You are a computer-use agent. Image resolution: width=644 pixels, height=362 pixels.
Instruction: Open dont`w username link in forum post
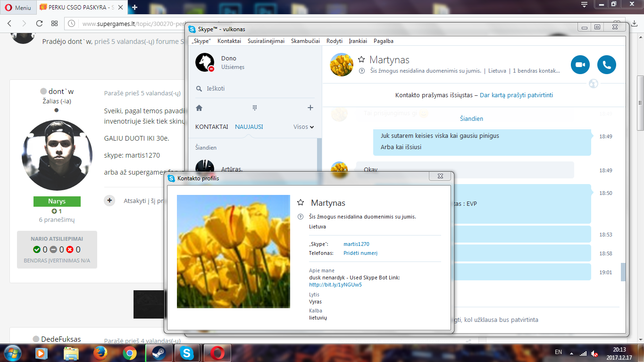point(61,92)
